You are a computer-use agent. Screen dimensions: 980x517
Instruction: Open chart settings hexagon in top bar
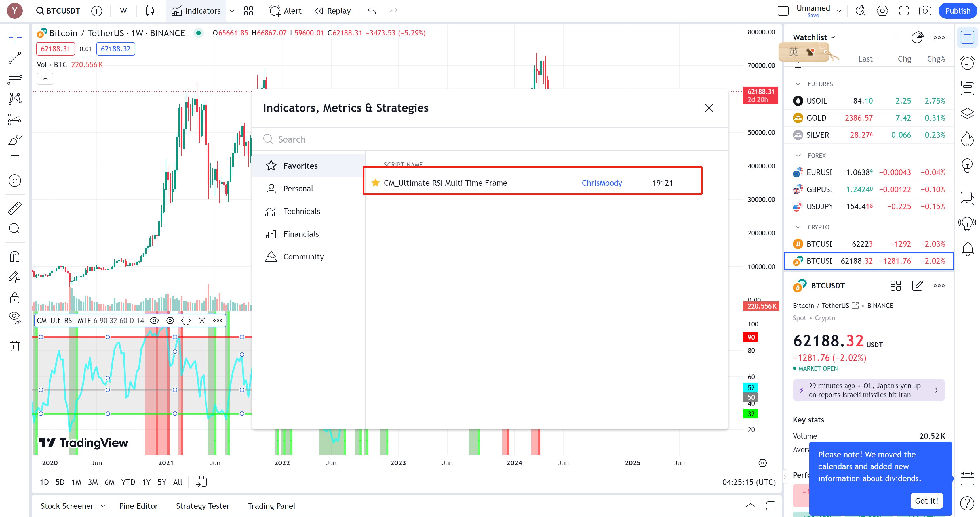(x=882, y=11)
